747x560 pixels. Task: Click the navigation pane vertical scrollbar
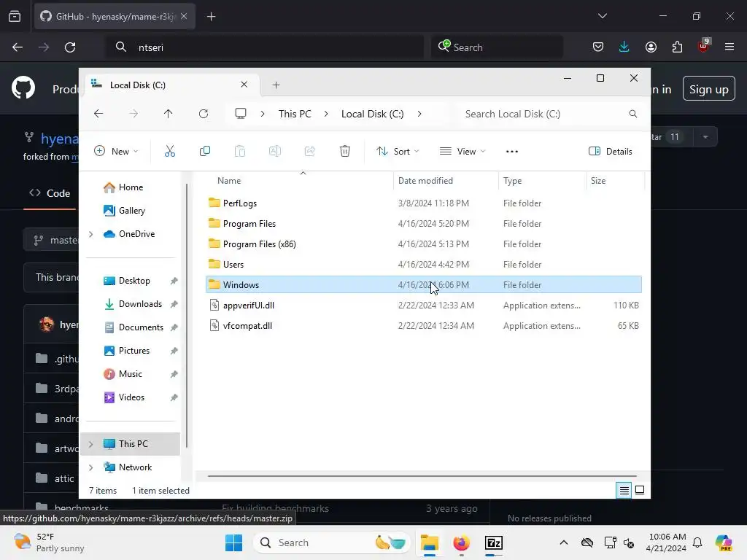pos(187,314)
